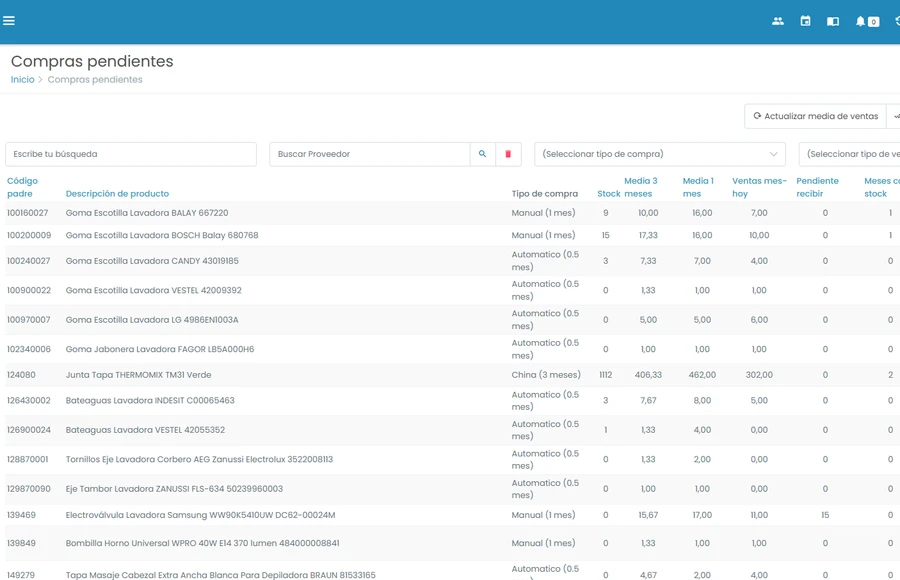Click the supplier search magnifier icon
The height and width of the screenshot is (580, 900).
483,154
